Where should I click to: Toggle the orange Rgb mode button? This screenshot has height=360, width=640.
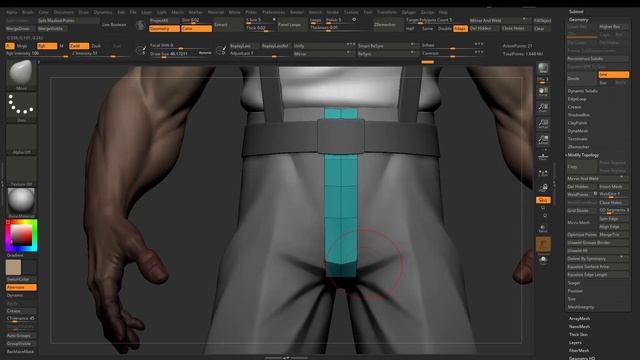pos(47,46)
